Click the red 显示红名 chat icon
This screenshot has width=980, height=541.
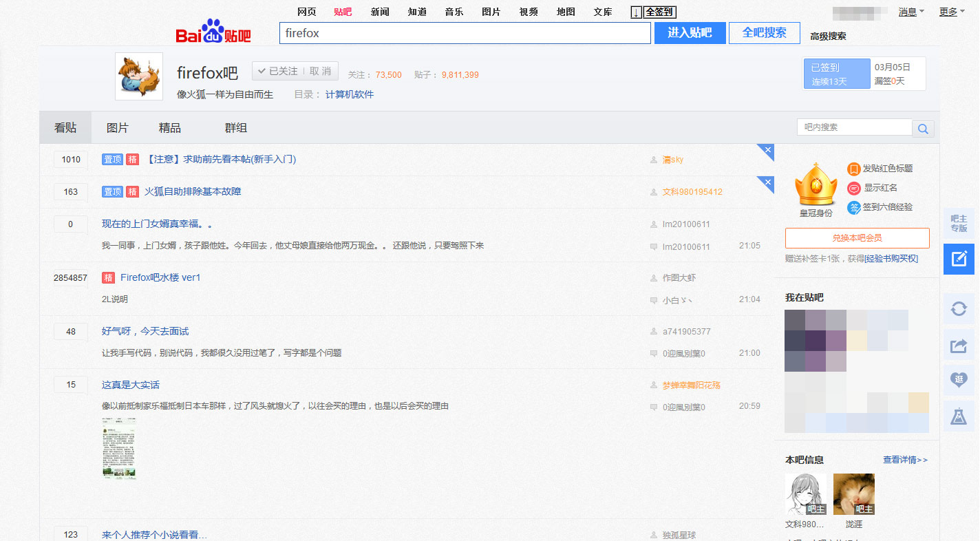[x=853, y=188]
